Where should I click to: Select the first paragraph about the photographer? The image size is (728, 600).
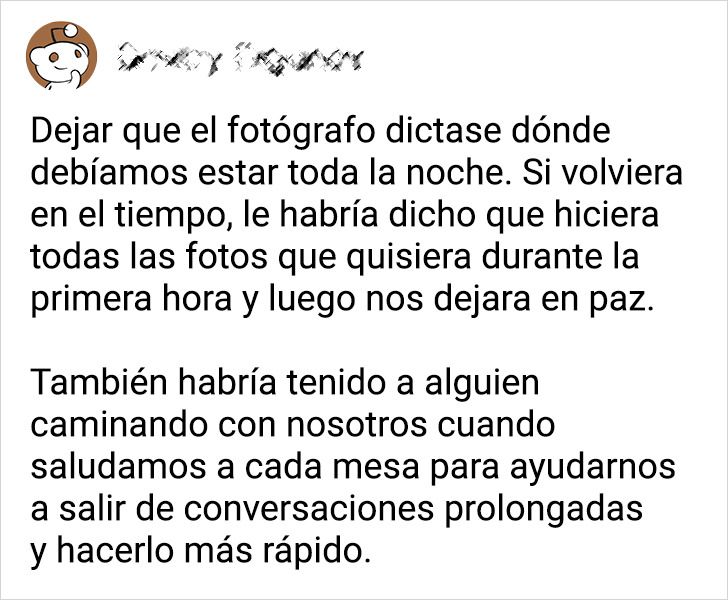(356, 215)
